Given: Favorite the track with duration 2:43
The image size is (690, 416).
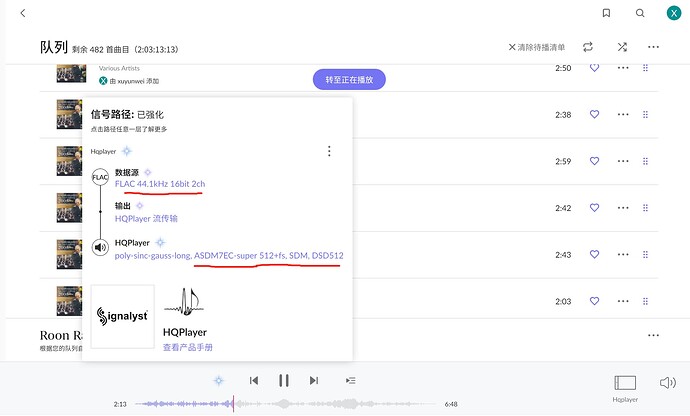Looking at the screenshot, I should (x=595, y=254).
